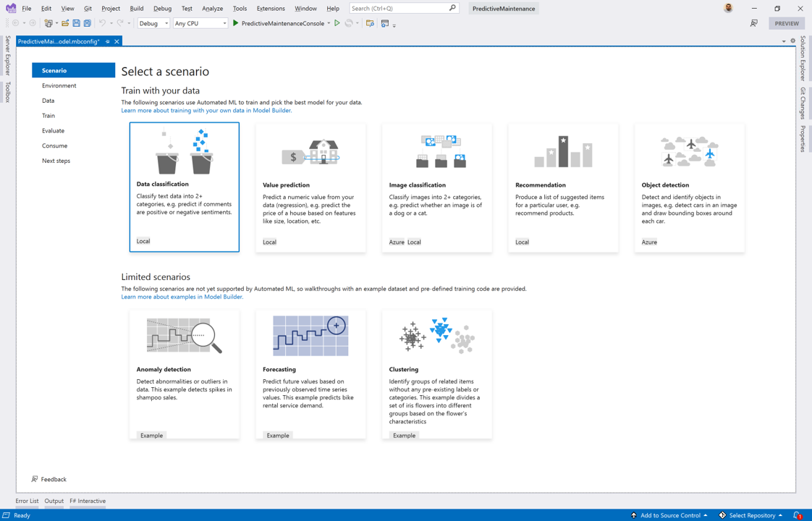Open 'Learn more about examples in Model Builder' link

pyautogui.click(x=182, y=297)
